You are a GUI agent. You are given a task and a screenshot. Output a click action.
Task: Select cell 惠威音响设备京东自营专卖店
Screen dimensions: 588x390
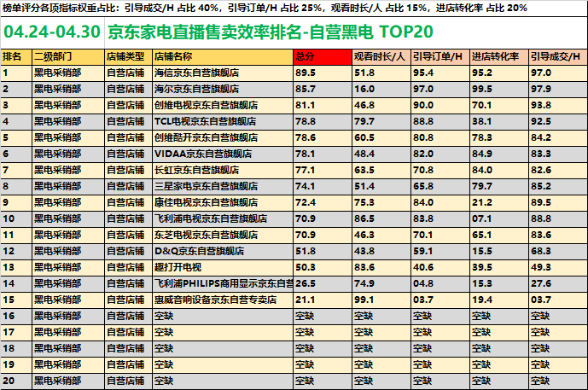point(223,300)
